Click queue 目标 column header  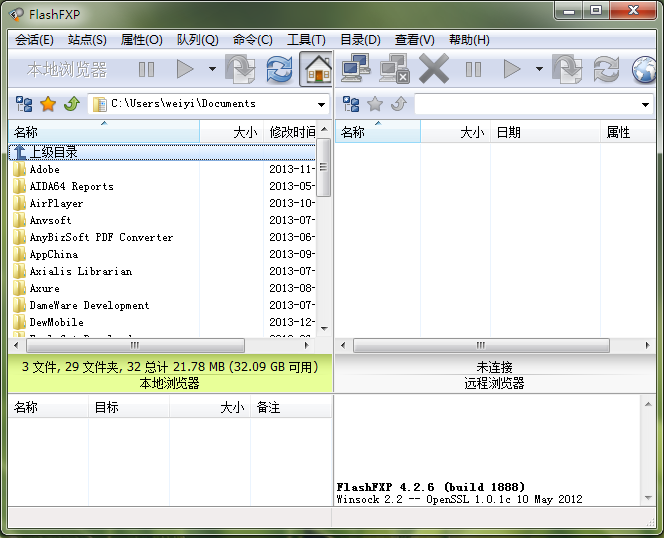(x=129, y=407)
